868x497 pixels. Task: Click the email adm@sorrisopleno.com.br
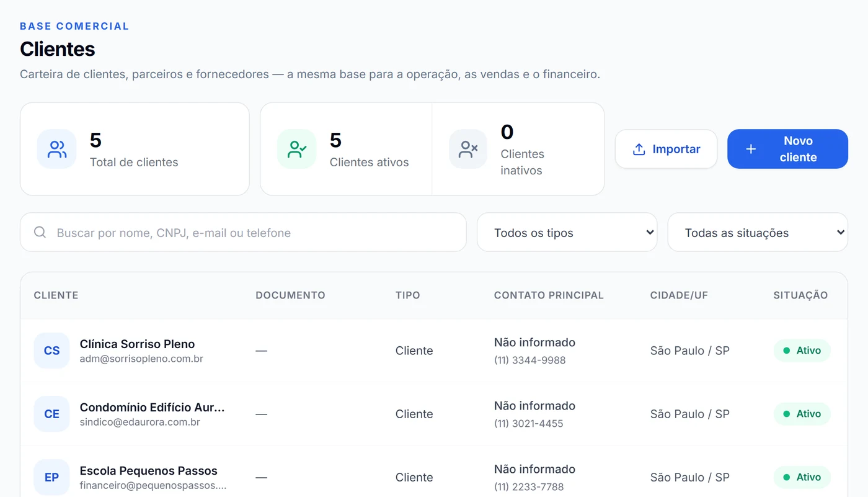pos(141,359)
